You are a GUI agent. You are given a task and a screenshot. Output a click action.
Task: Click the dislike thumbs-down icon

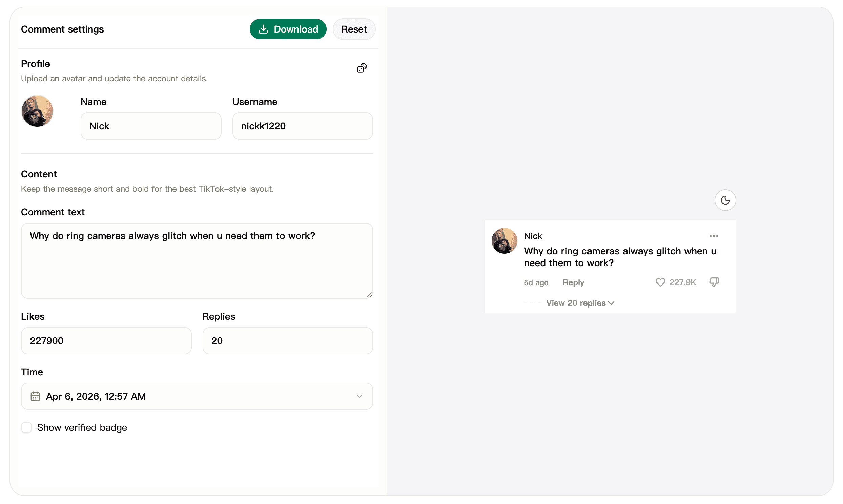coord(714,282)
